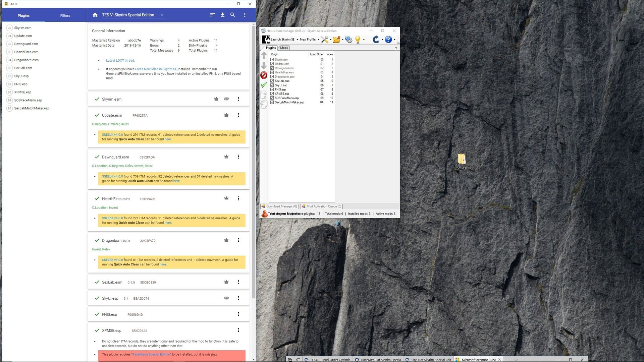
Task: Click NMM blue refresh arrow icon
Action: coord(376,40)
